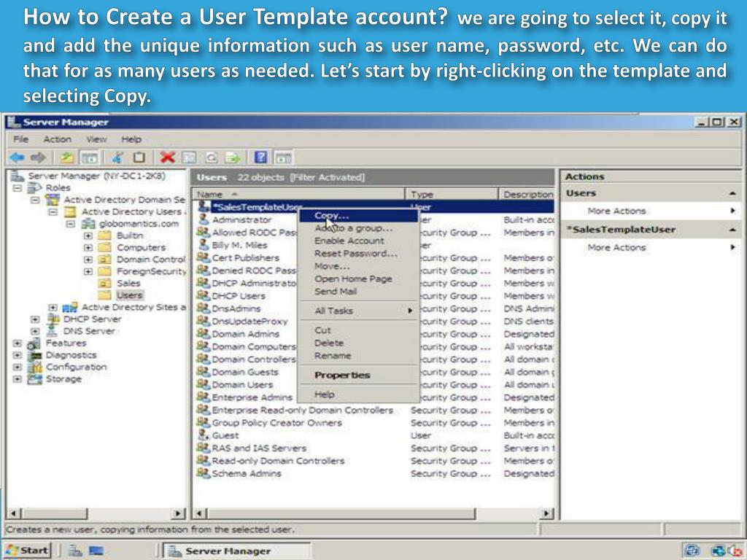Sort list by Type column header

pyautogui.click(x=451, y=194)
